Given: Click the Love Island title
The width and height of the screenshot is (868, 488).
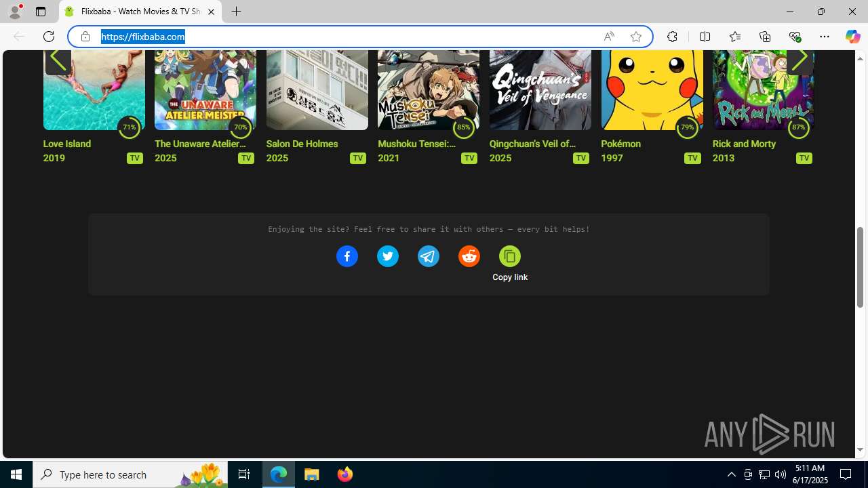Looking at the screenshot, I should click(67, 144).
